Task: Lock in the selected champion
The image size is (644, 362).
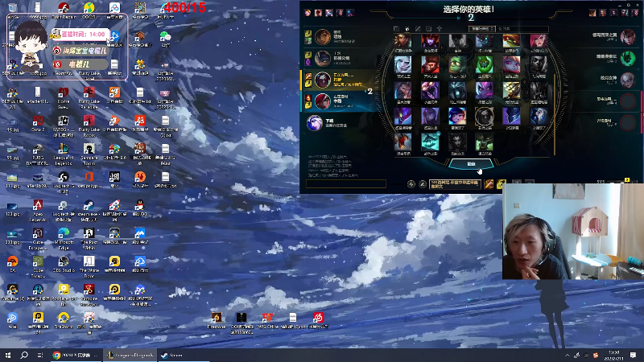Action: [471, 164]
